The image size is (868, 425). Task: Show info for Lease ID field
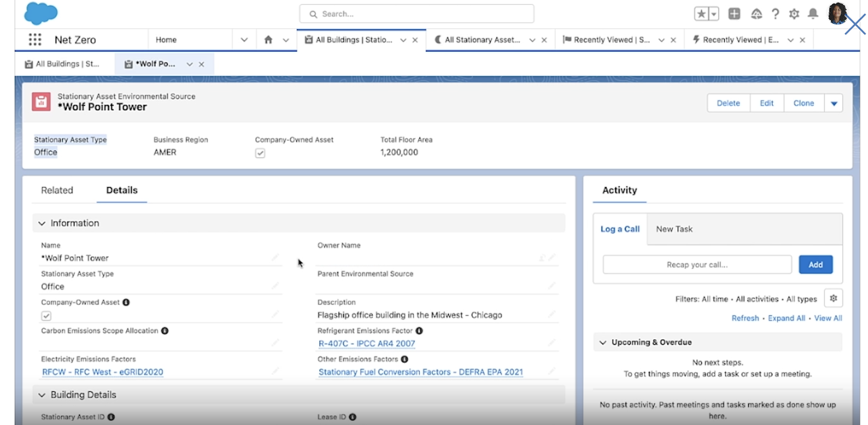(x=353, y=417)
